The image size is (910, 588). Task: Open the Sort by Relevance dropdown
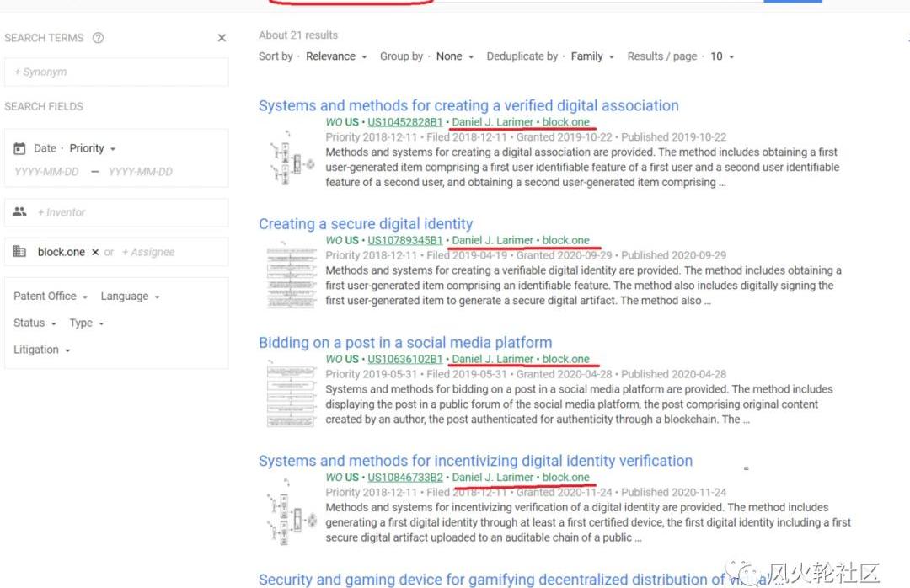pos(336,56)
